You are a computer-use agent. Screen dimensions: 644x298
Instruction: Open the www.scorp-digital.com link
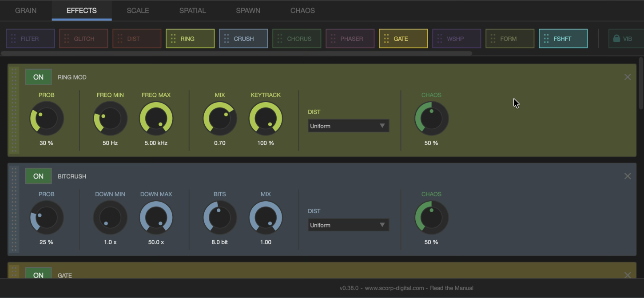[394, 288]
